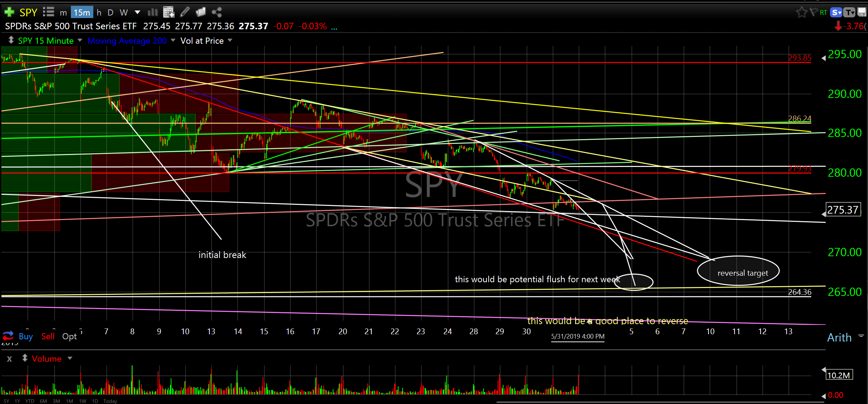Switch to the D daily timeframe
868x404 pixels.
(110, 12)
